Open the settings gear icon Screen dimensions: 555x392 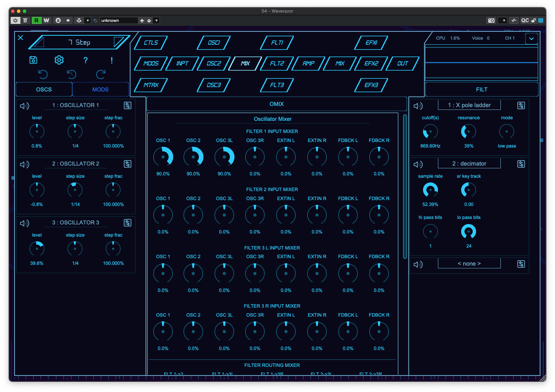pos(59,60)
